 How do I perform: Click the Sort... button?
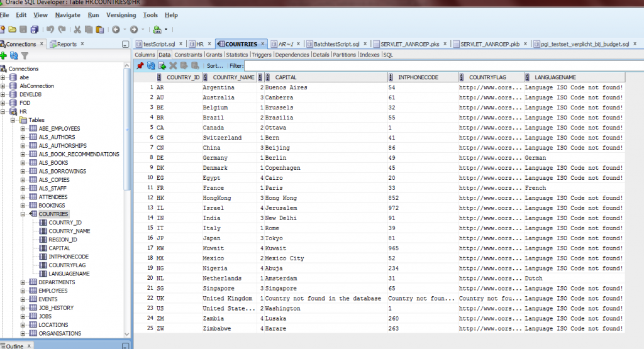[215, 65]
